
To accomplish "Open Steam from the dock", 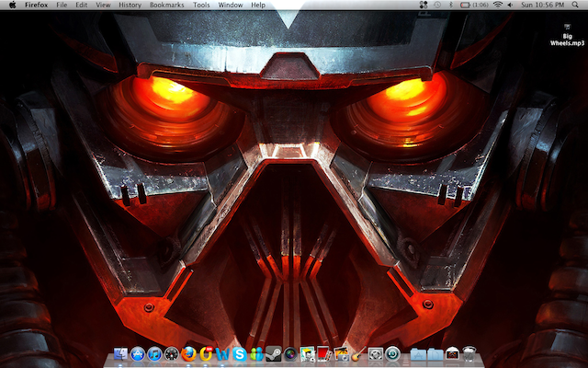I will (273, 353).
